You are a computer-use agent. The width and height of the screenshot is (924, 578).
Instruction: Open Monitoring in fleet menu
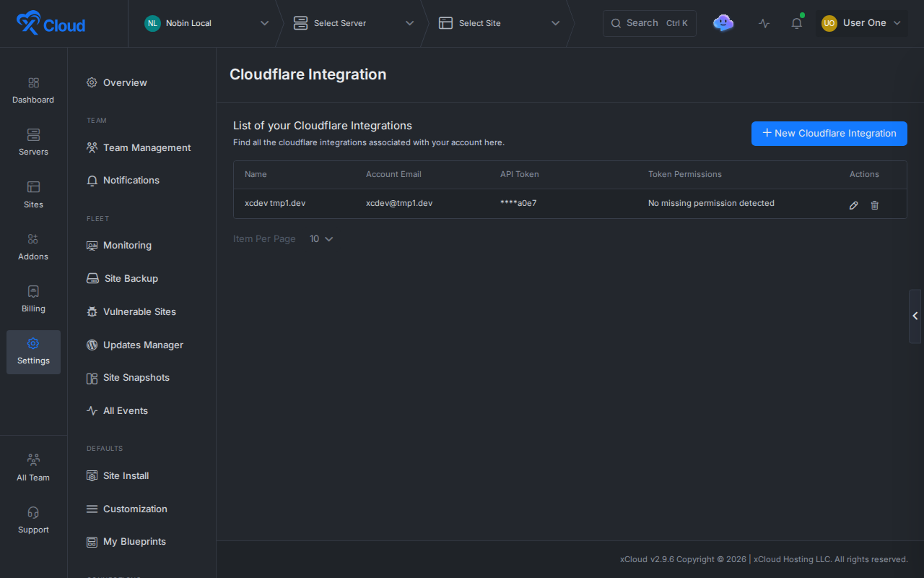pyautogui.click(x=119, y=245)
